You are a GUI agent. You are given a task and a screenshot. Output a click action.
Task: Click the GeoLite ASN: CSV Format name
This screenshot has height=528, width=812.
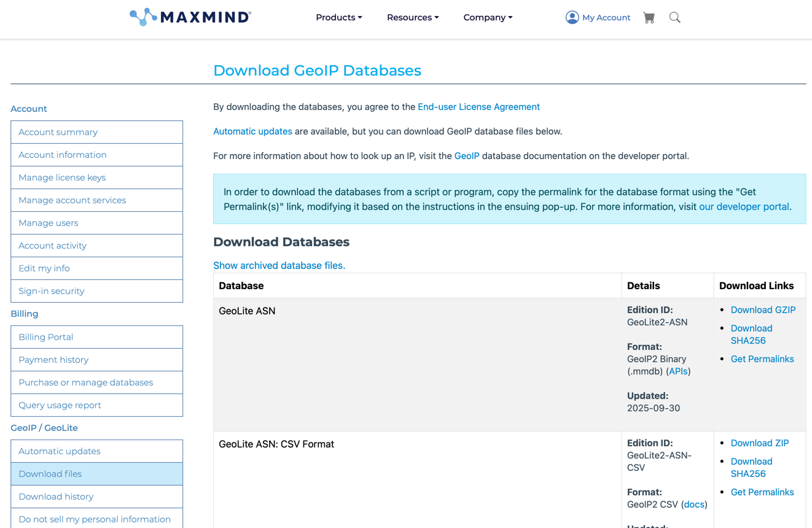tap(276, 445)
